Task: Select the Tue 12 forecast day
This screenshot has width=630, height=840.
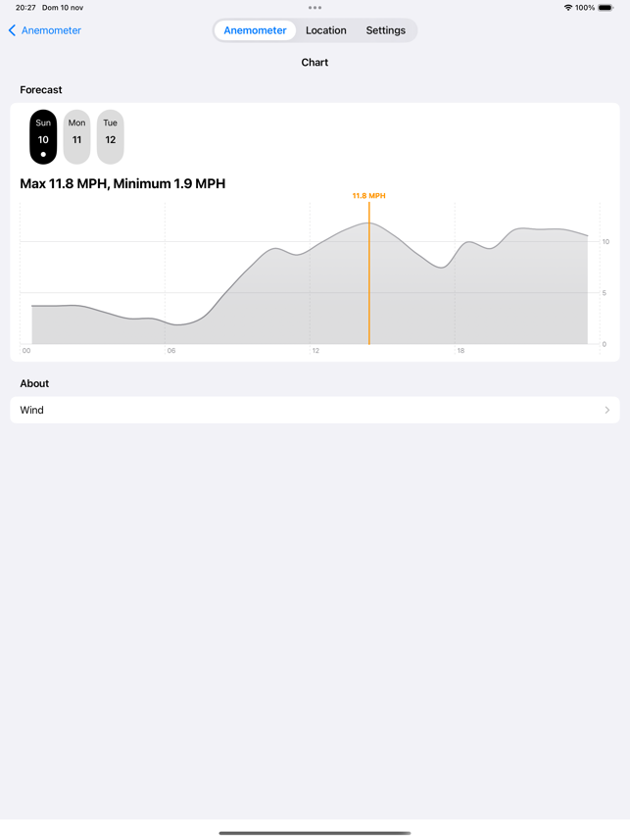Action: (111, 136)
